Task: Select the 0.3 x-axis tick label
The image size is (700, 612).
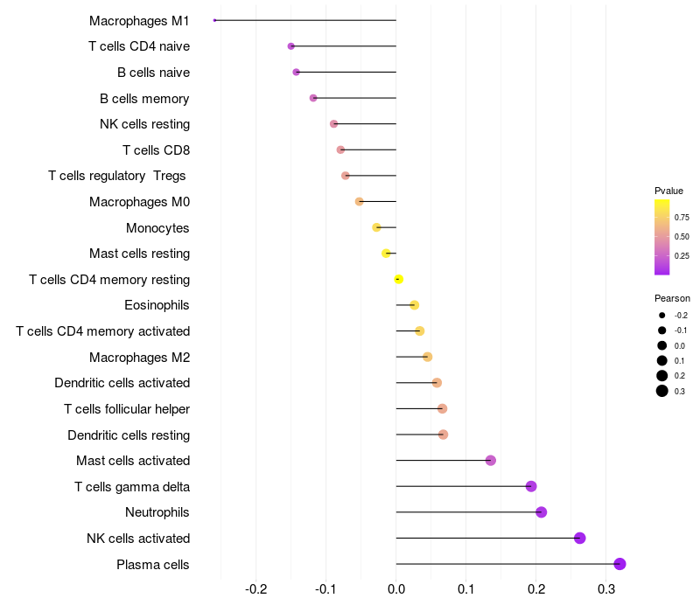Action: pyautogui.click(x=606, y=589)
